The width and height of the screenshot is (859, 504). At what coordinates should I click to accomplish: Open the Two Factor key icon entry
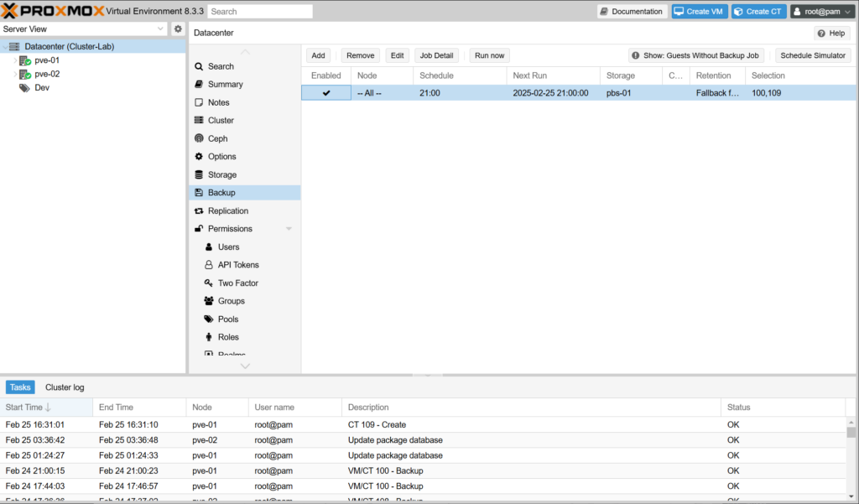click(x=209, y=283)
